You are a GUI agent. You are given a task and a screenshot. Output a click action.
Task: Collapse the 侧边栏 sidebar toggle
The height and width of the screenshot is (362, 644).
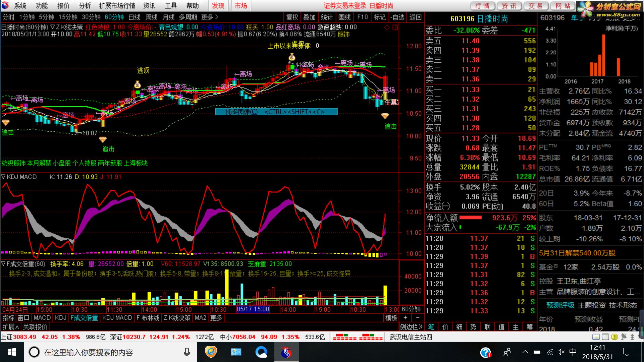click(411, 327)
